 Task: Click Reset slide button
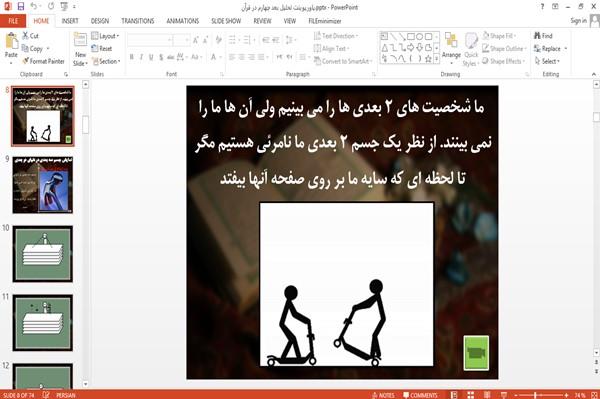click(x=102, y=49)
